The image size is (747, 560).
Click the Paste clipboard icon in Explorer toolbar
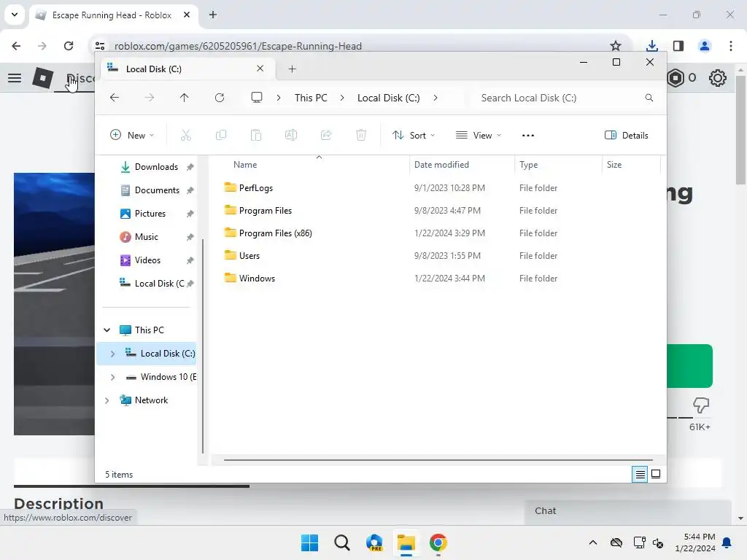(256, 135)
